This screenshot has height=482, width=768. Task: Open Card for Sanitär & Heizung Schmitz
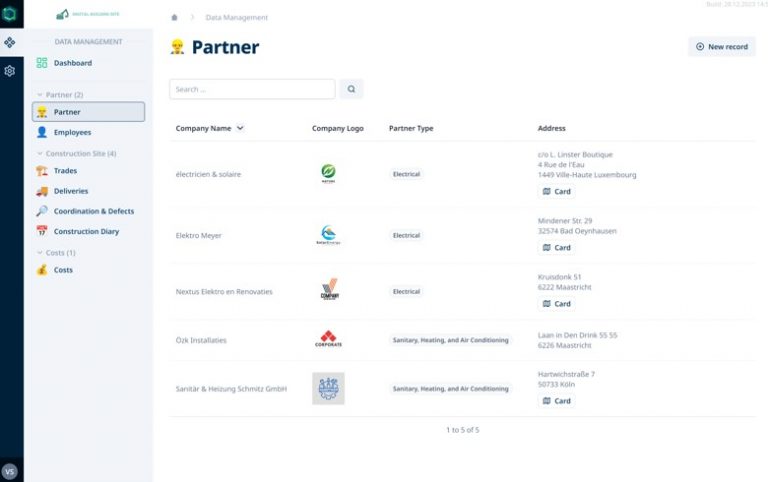[556, 401]
